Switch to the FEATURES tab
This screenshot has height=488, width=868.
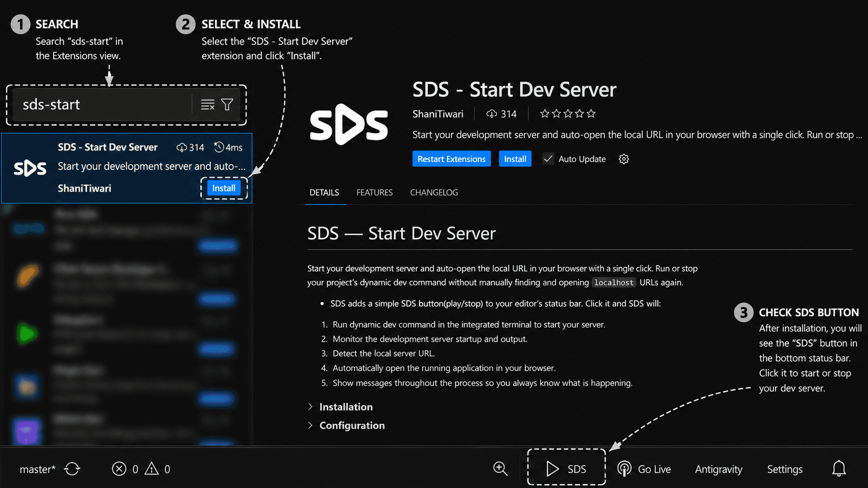[375, 193]
